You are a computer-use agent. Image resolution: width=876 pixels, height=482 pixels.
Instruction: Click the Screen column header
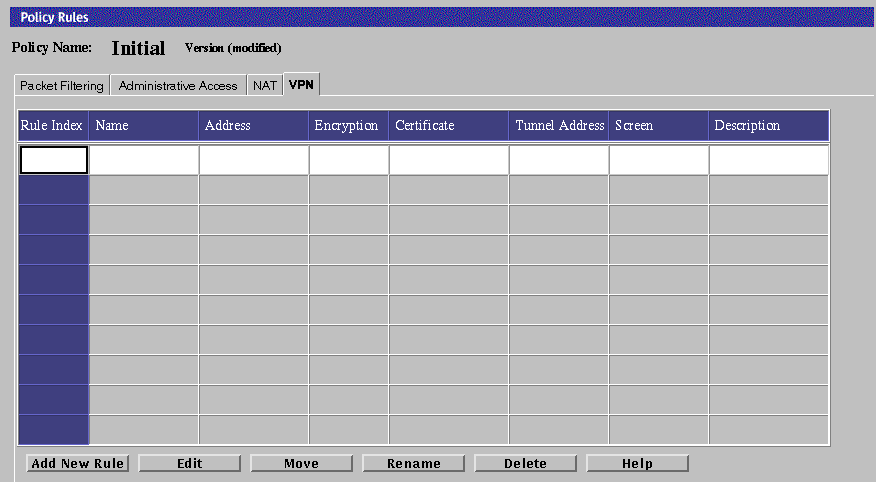(x=659, y=126)
